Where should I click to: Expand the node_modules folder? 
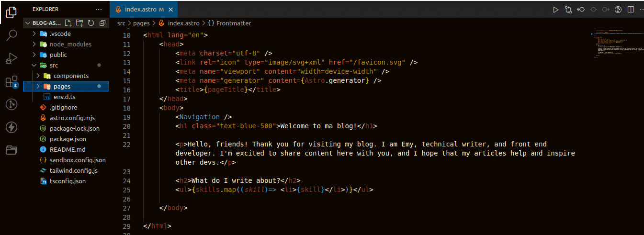tap(70, 44)
